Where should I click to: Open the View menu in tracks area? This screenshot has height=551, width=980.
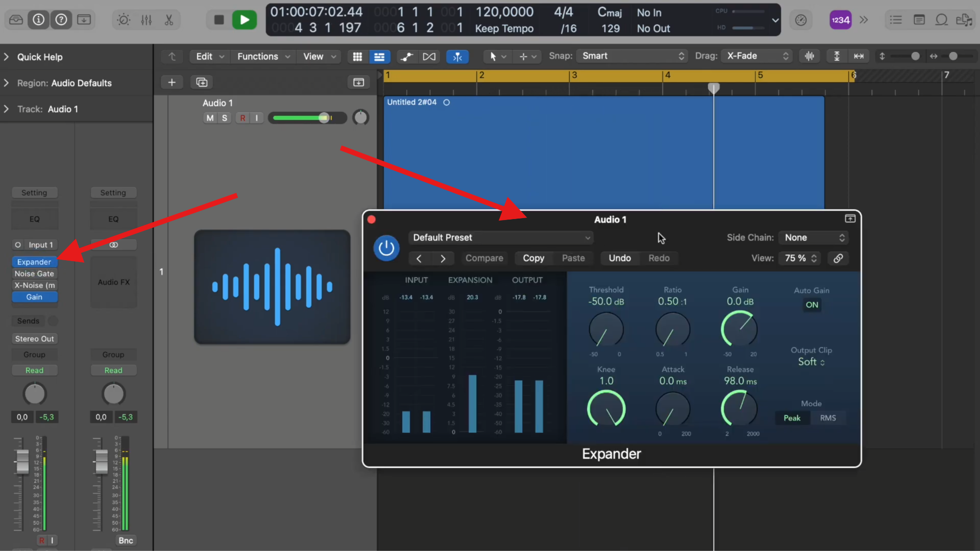tap(319, 56)
